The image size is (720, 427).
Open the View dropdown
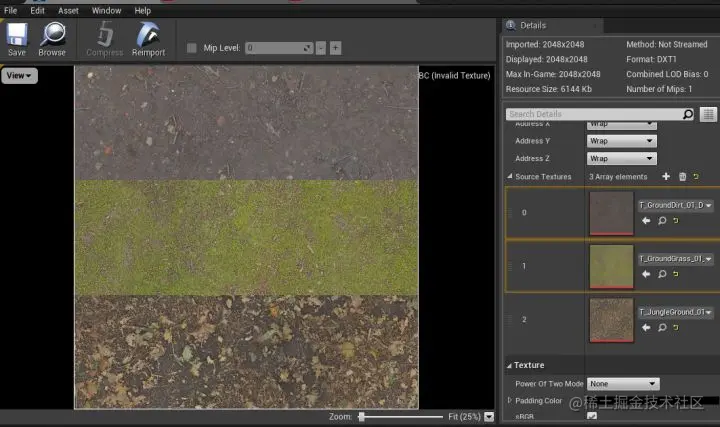(x=19, y=76)
